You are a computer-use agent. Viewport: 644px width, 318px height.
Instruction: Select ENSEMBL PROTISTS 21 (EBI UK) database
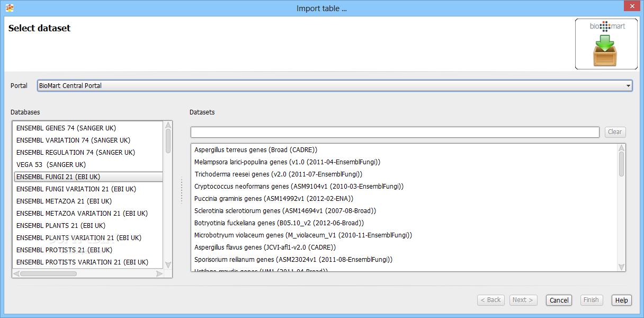88,250
